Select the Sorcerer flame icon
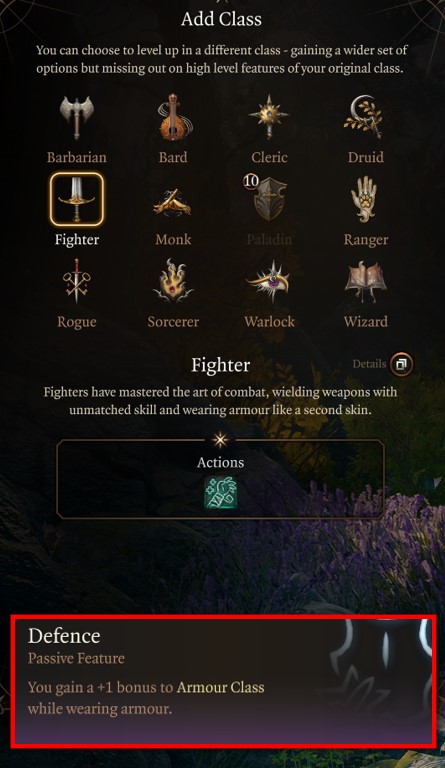Screen dimensions: 445x768 click(x=173, y=281)
